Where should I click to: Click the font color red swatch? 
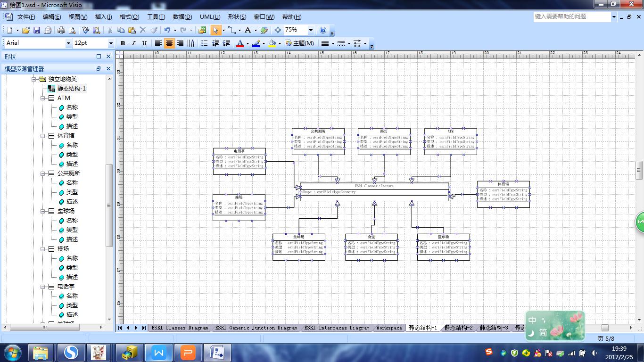(x=239, y=43)
